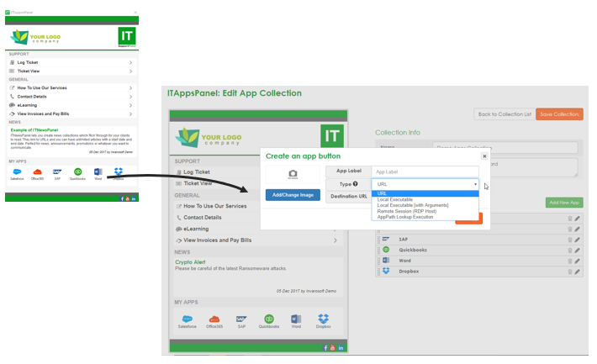The width and height of the screenshot is (597, 364).
Task: Open the Type dropdown showing URL
Action: (426, 183)
